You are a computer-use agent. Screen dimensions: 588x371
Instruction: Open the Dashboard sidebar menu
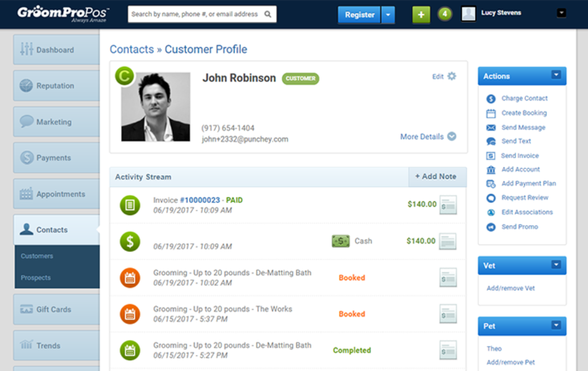pyautogui.click(x=56, y=50)
